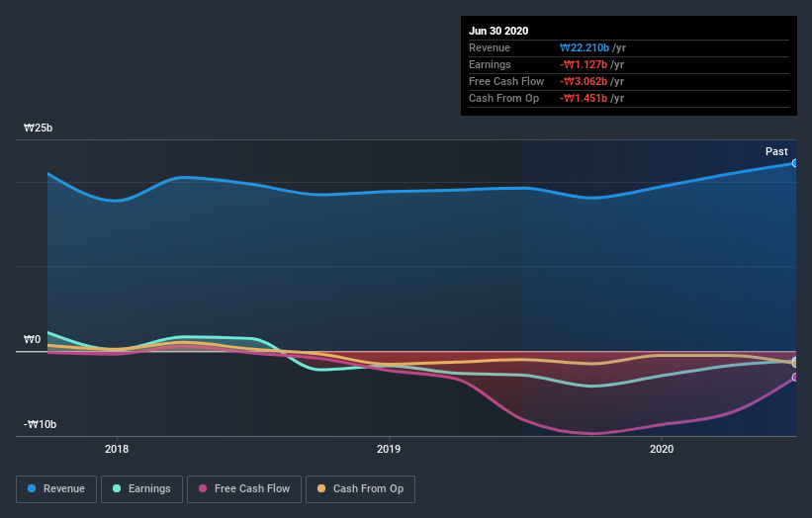Click the Revenue endpoint marker on blue line
The image size is (812, 518).
795,163
